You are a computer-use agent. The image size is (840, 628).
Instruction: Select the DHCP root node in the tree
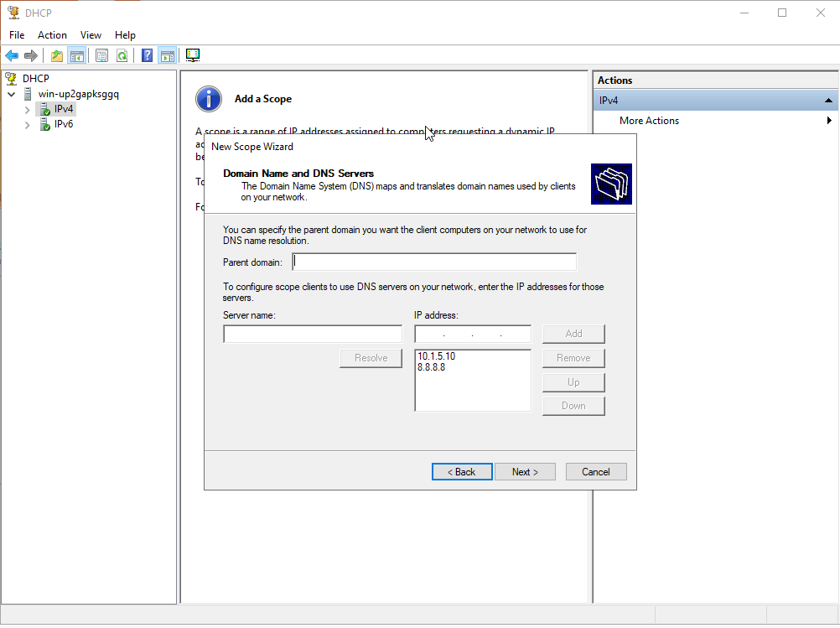35,79
